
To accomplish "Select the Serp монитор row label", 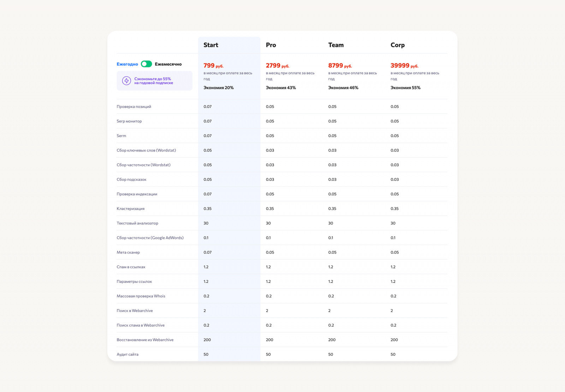I will pyautogui.click(x=129, y=121).
